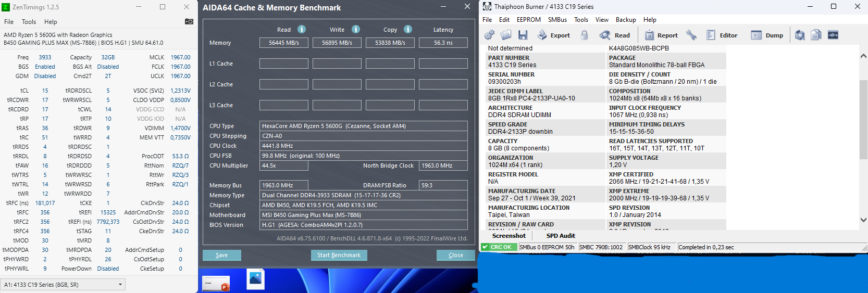The height and width of the screenshot is (293, 868).
Task: Click Start Benchmark in AIDA64
Action: (x=339, y=255)
